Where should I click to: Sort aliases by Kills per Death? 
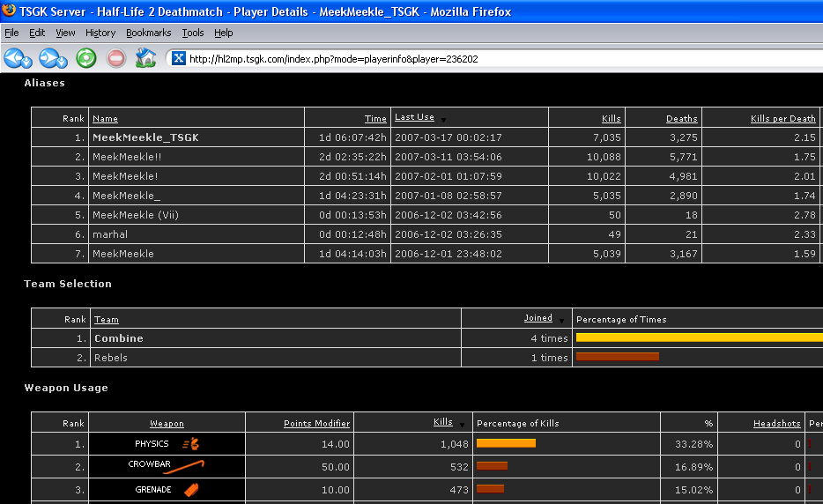782,119
